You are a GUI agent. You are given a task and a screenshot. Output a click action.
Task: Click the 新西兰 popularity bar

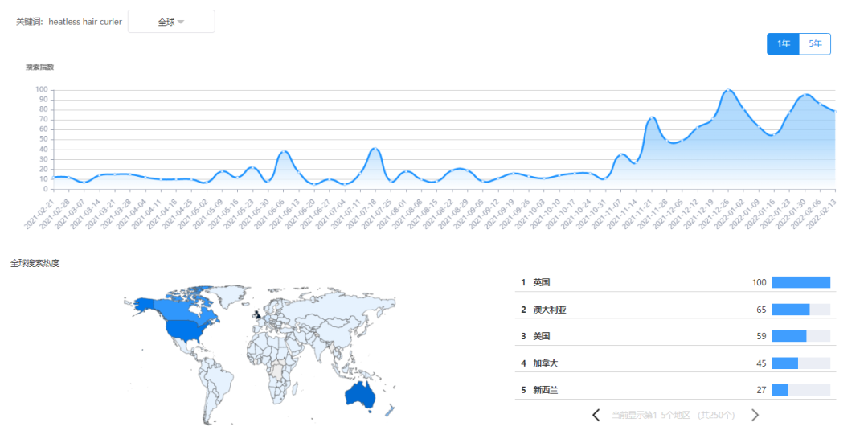(780, 390)
